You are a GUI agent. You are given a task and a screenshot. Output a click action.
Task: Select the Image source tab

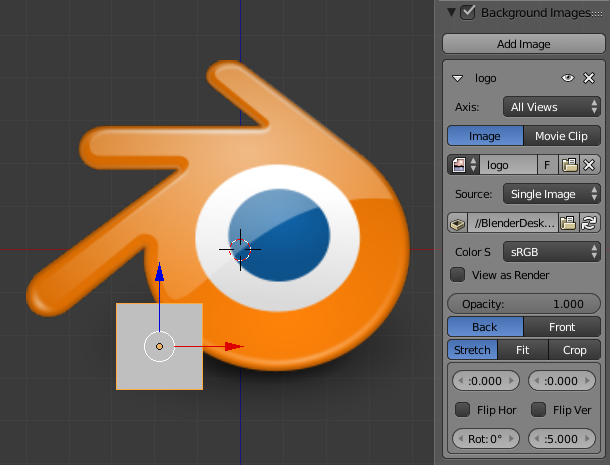tap(485, 136)
